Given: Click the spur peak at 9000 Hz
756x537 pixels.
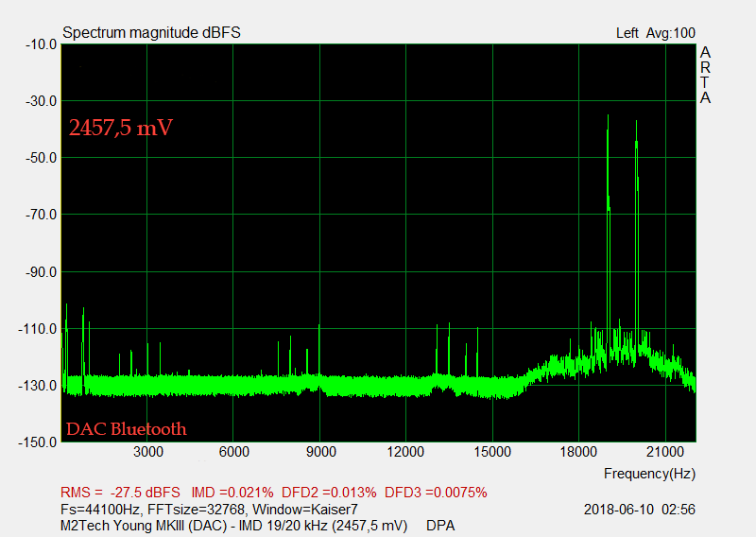Looking at the screenshot, I should point(319,350).
